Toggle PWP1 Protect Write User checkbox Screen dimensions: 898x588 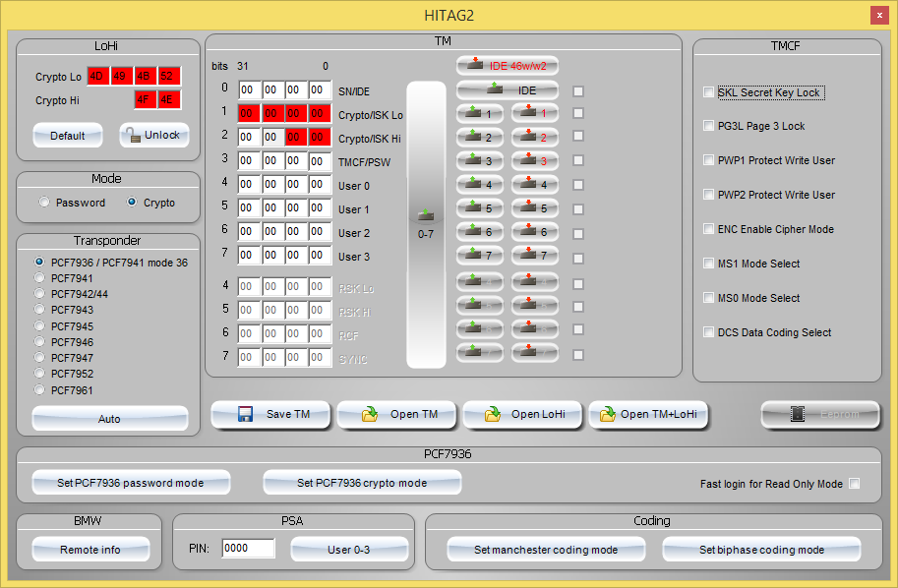click(708, 159)
